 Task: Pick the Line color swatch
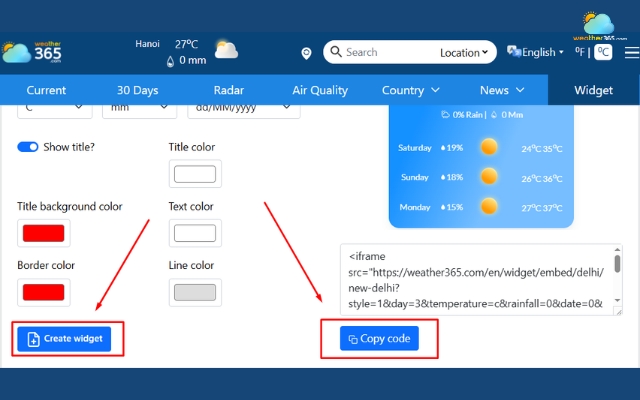(195, 292)
